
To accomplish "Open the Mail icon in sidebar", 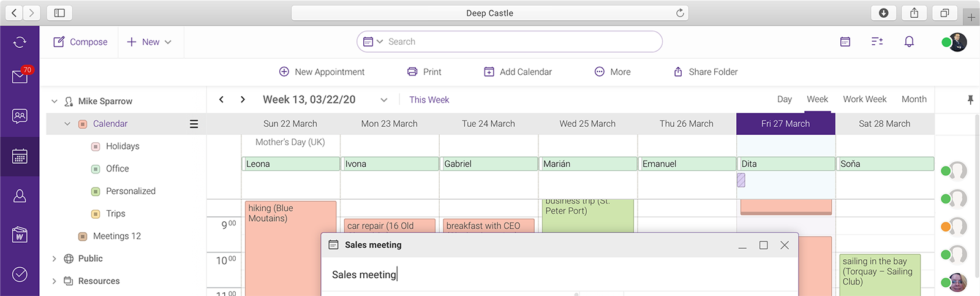I will [x=20, y=77].
